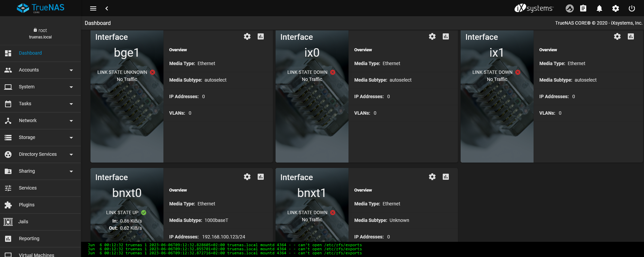The height and width of the screenshot is (257, 644).
Task: Expand the Sharing menu arrow
Action: 71,171
